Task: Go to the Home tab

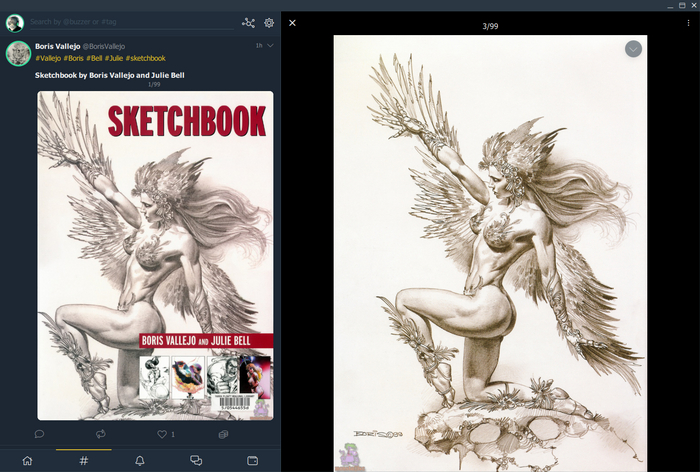Action: click(x=28, y=460)
